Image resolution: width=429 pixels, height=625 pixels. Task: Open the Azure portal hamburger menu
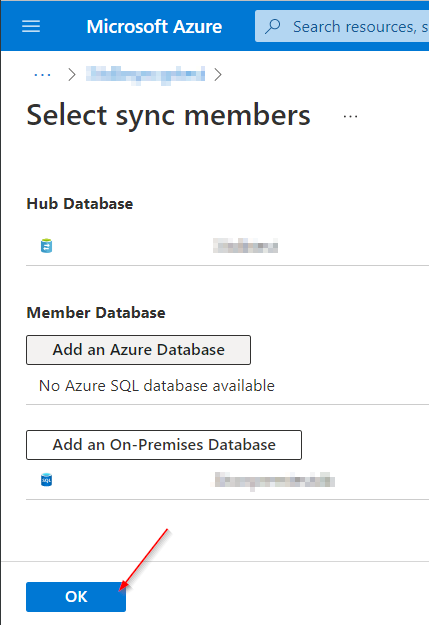click(x=31, y=27)
